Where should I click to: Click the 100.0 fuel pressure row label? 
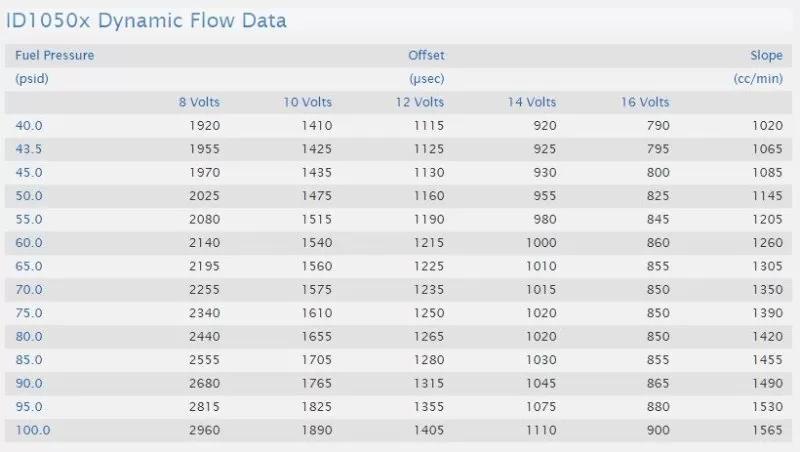pyautogui.click(x=33, y=430)
